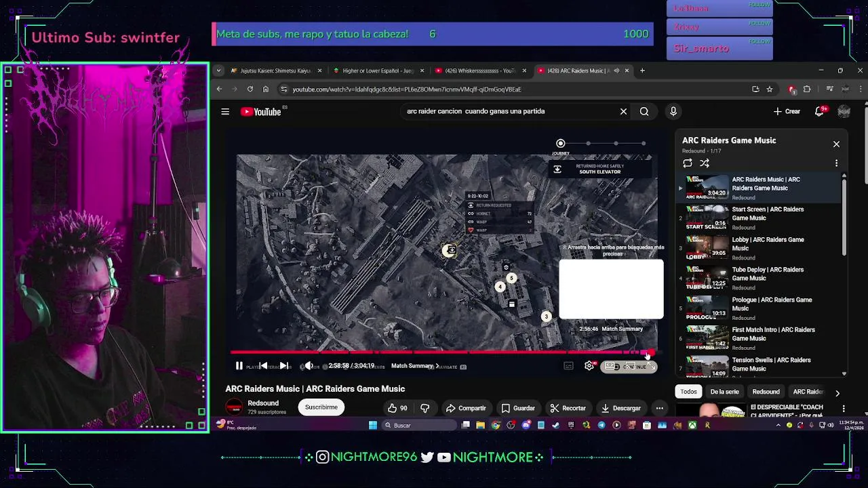Open YouTube notifications bell
The height and width of the screenshot is (488, 868).
coord(819,111)
